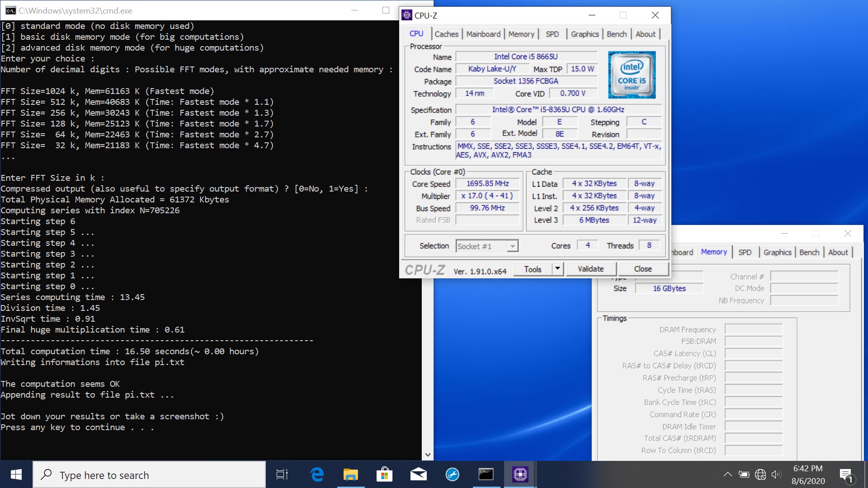
Task: Open the Mail app from the taskbar
Action: [418, 474]
